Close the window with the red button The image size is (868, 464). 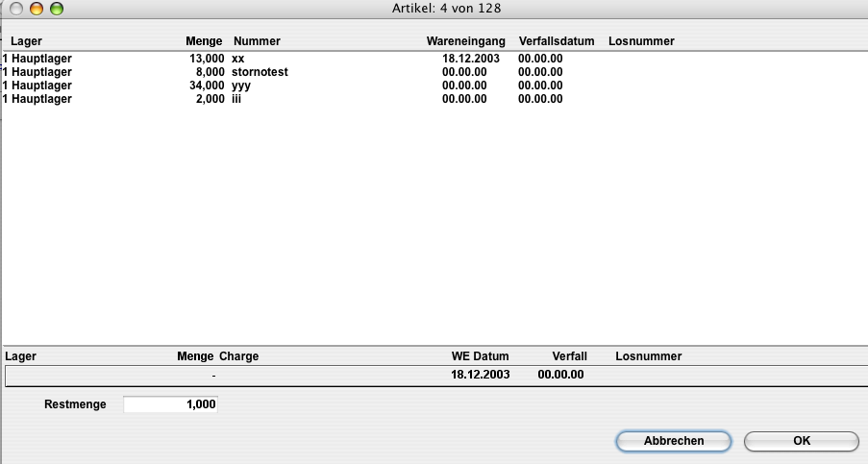pos(16,9)
